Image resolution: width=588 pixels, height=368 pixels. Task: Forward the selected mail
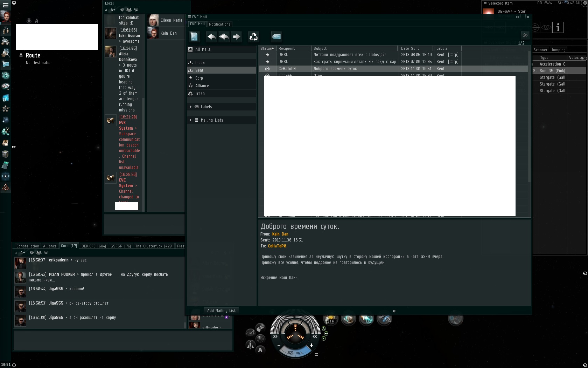point(237,36)
